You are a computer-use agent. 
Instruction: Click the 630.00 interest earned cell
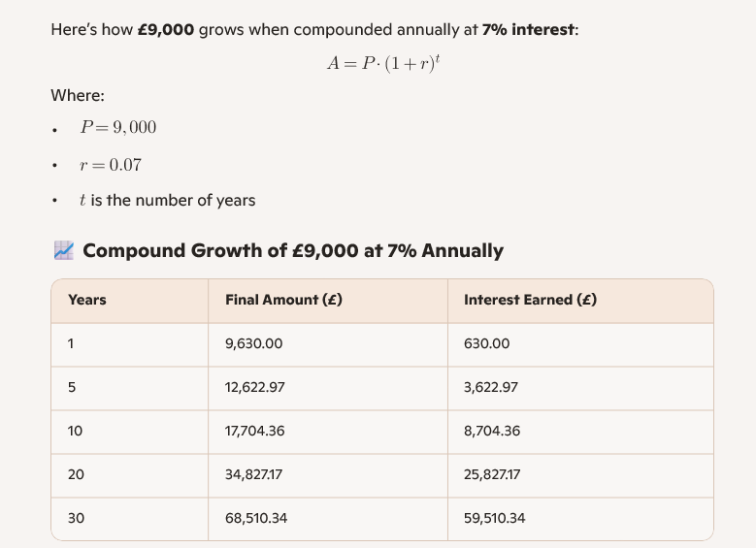pyautogui.click(x=487, y=344)
